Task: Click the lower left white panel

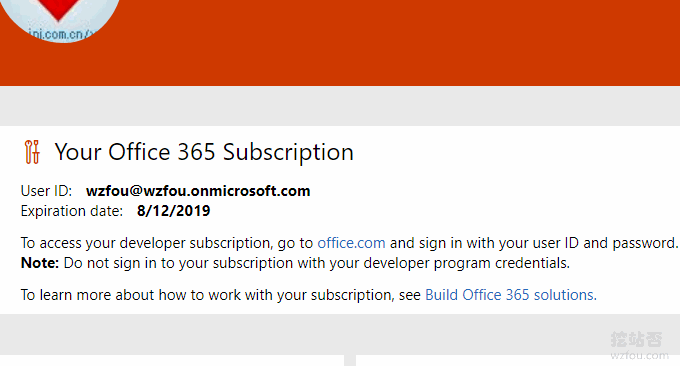Action: (x=172, y=361)
